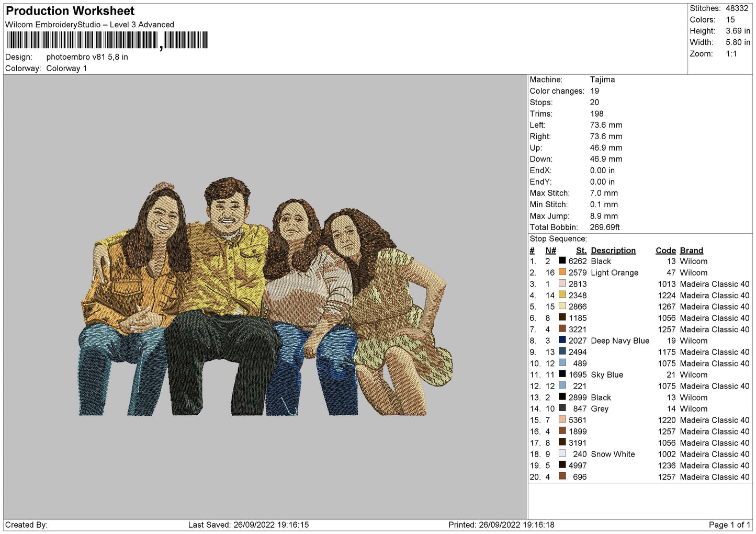Click the 'Colorway 1' value
The width and height of the screenshot is (756, 534).
66,69
